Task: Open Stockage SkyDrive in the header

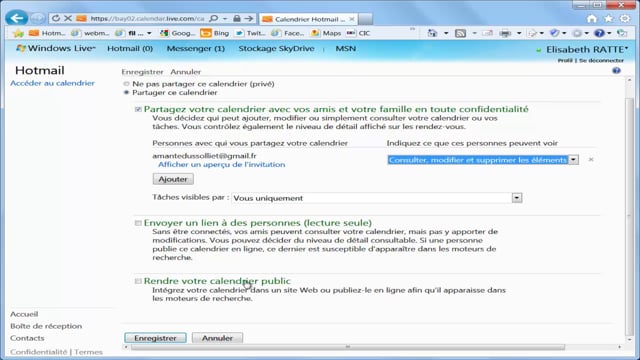Action: (276, 49)
